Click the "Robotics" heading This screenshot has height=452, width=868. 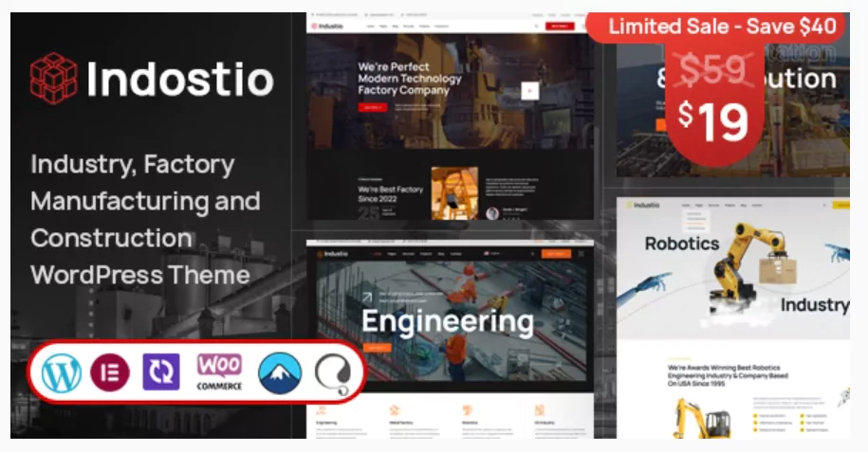(x=682, y=244)
